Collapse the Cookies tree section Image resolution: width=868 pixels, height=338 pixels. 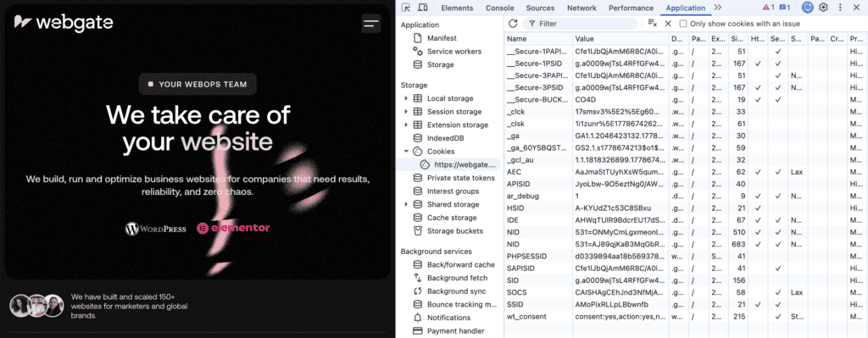(x=406, y=152)
